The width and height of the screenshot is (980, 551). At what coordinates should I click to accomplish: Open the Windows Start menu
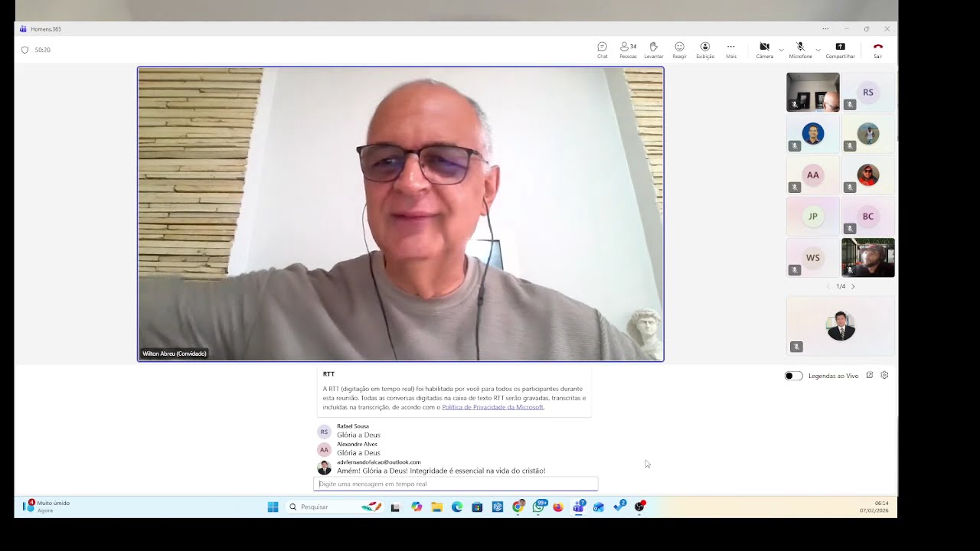point(273,507)
